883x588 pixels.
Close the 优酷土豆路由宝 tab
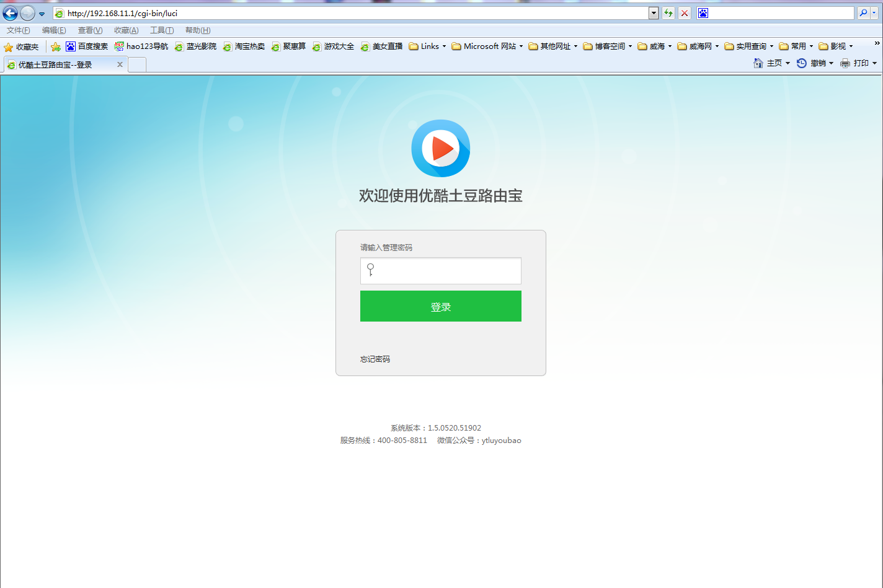tap(120, 64)
